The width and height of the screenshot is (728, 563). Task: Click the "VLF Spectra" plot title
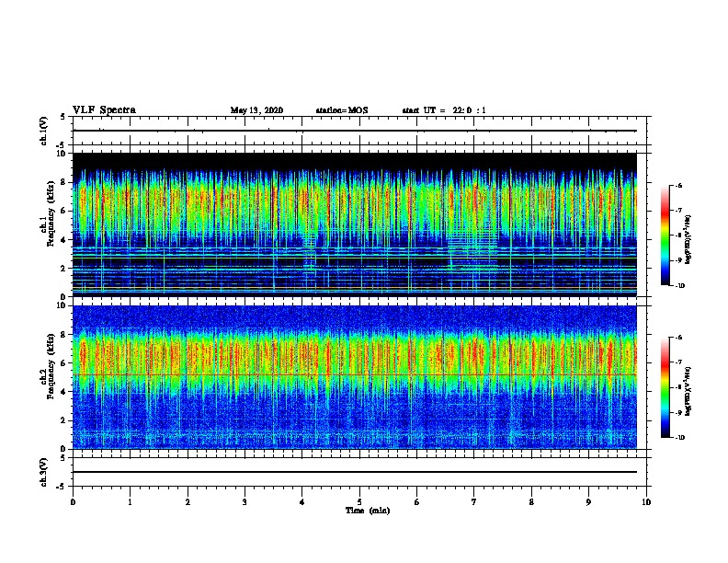(x=104, y=109)
